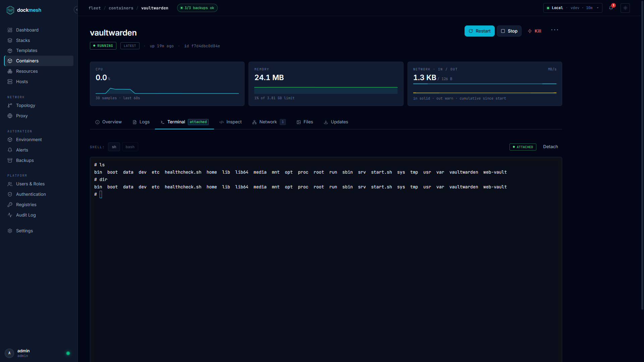Click '24.1 MB' memory value
The image size is (644, 362).
(269, 77)
